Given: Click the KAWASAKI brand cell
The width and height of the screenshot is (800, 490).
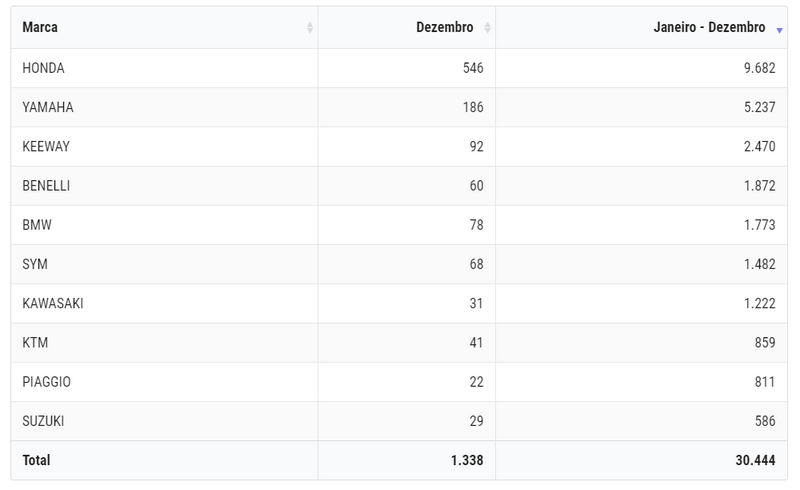Looking at the screenshot, I should pos(53,304).
